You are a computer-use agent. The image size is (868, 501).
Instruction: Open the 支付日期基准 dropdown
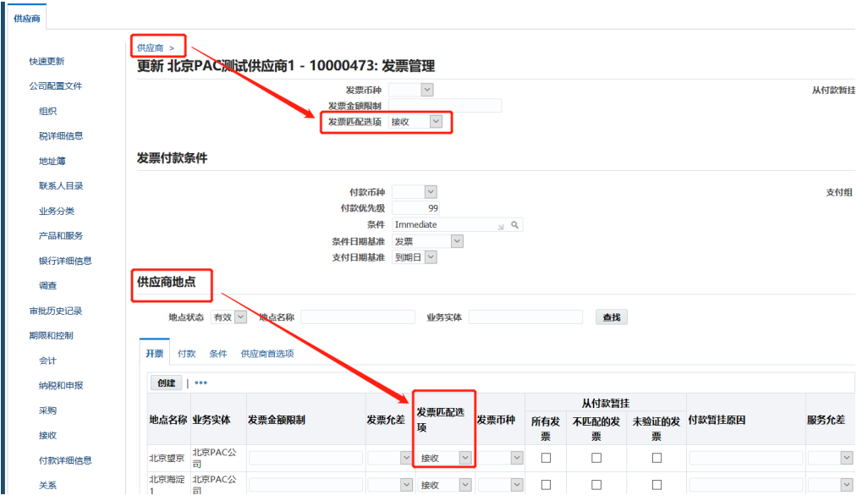point(415,257)
